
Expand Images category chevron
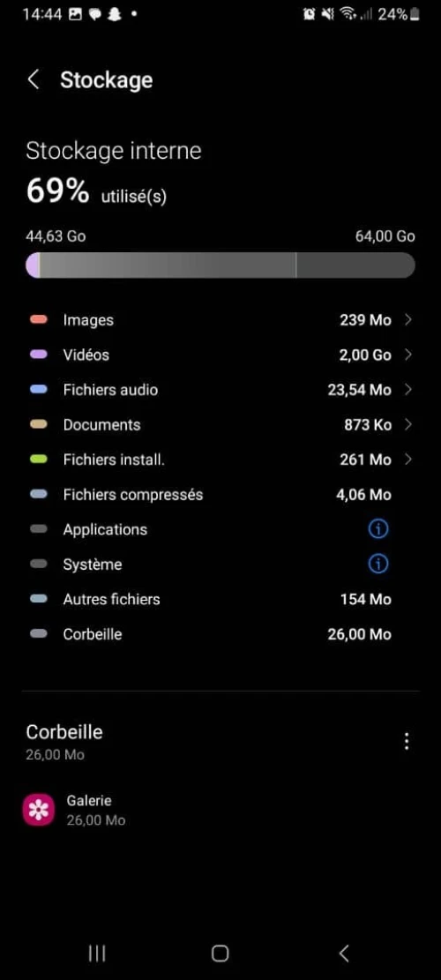(x=407, y=320)
